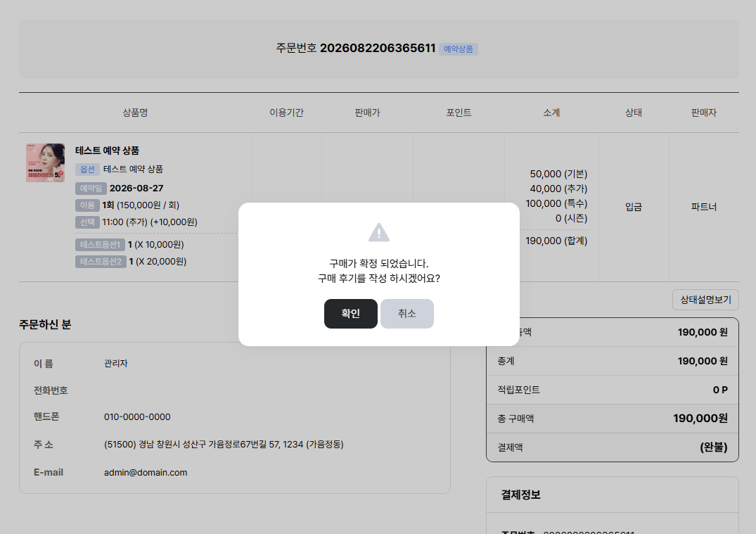Click dialog message 구매 후기를 작성 하시겠어요?
Image resolution: width=756 pixels, height=534 pixels.
379,279
